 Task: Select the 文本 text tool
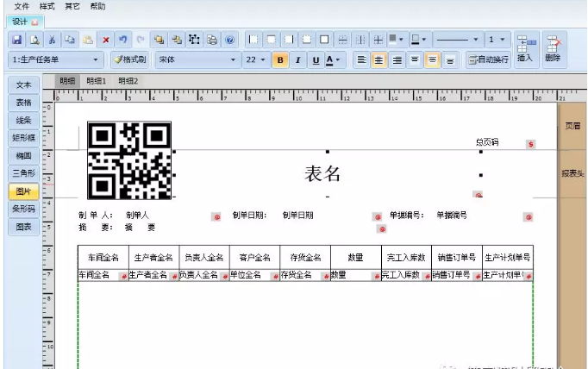click(23, 85)
